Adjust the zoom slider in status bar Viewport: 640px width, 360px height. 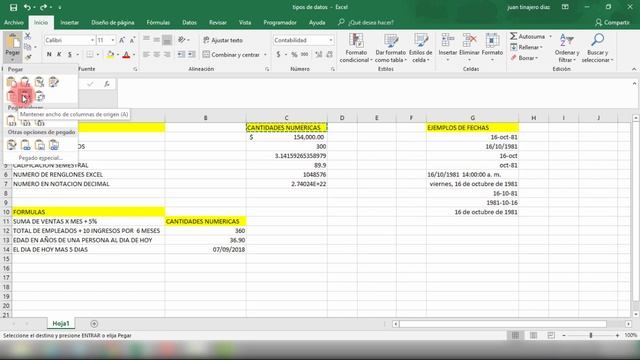[x=591, y=335]
